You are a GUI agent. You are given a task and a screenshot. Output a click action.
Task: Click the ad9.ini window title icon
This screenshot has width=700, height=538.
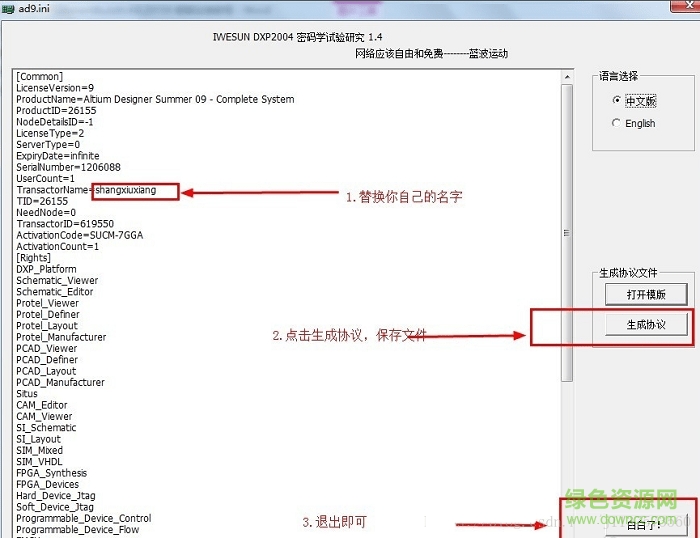(x=9, y=9)
